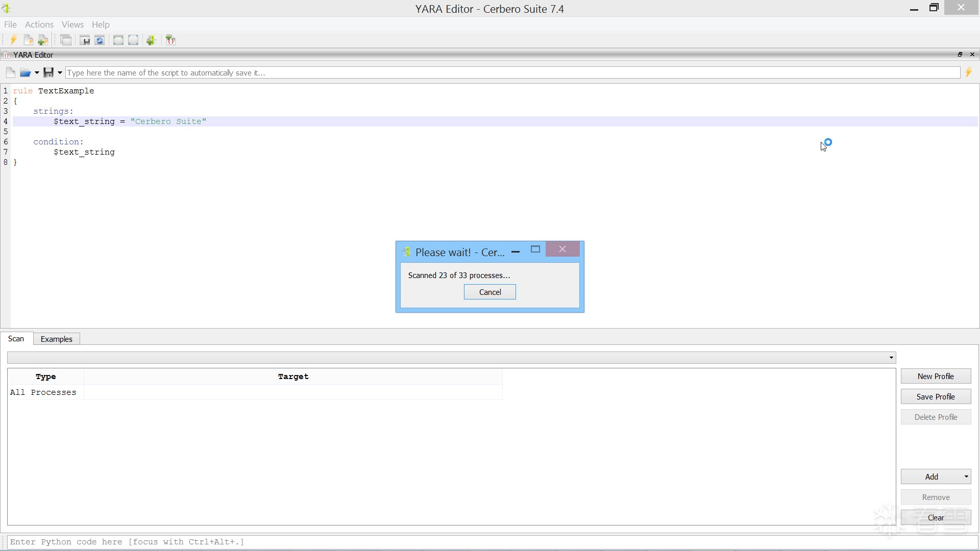Click the cascading windows toolbar icon
The height and width of the screenshot is (551, 980).
(x=66, y=40)
